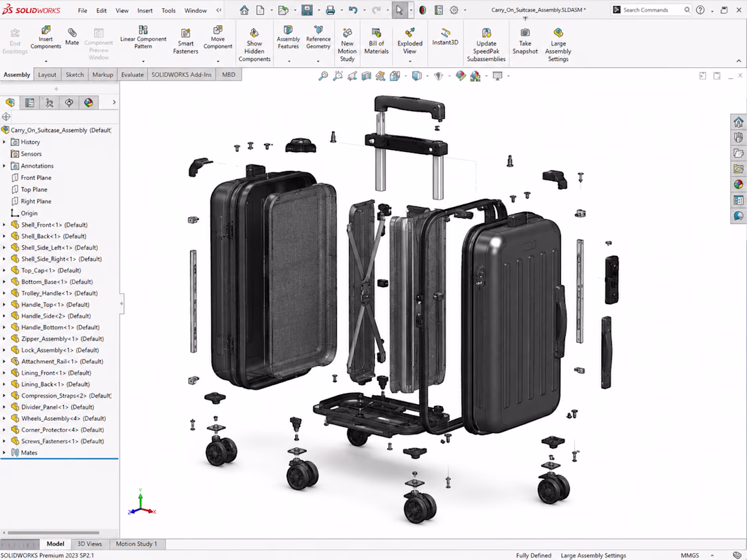Select Divider_Panel<1> in the tree
Screen dimensions: 747x560
point(57,407)
